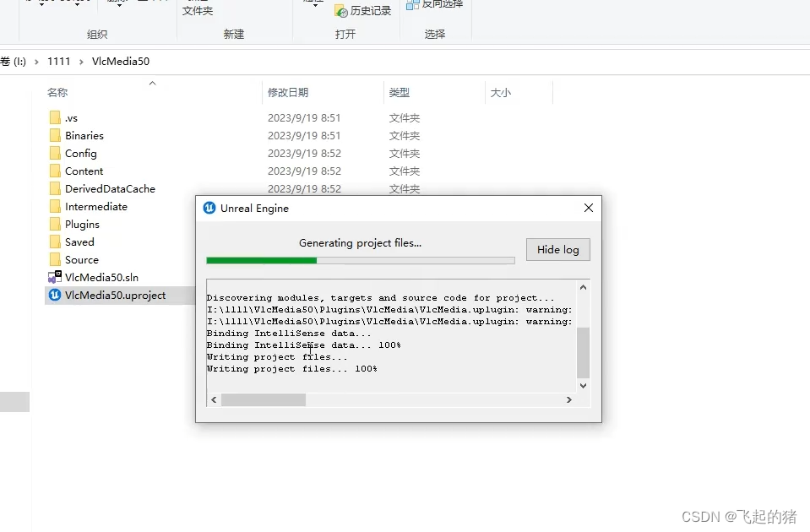Open the .vs folder icon
This screenshot has width=810, height=532.
coord(55,117)
